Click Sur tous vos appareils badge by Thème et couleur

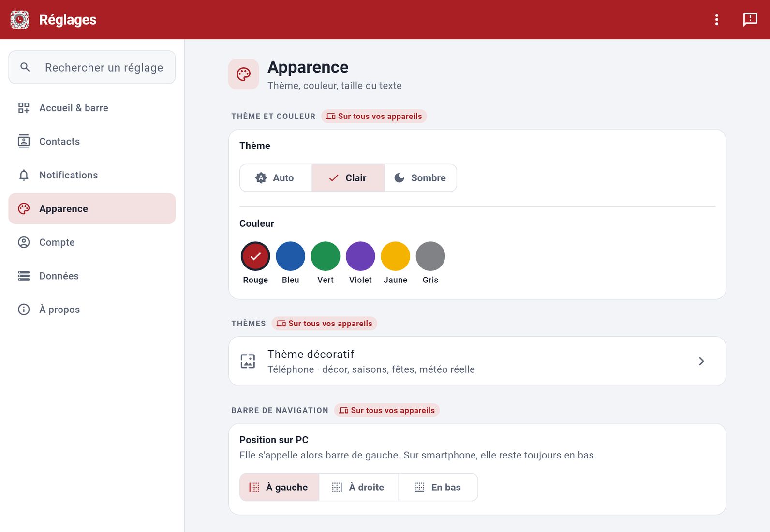(x=374, y=116)
